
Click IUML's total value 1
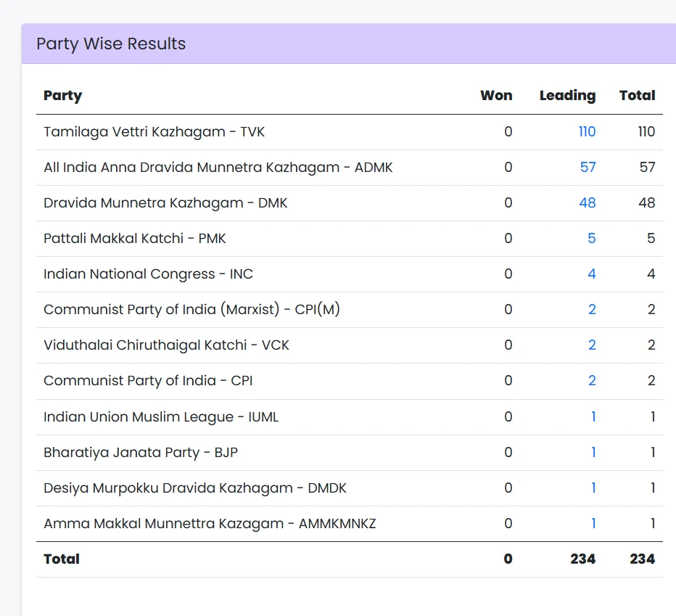point(653,416)
